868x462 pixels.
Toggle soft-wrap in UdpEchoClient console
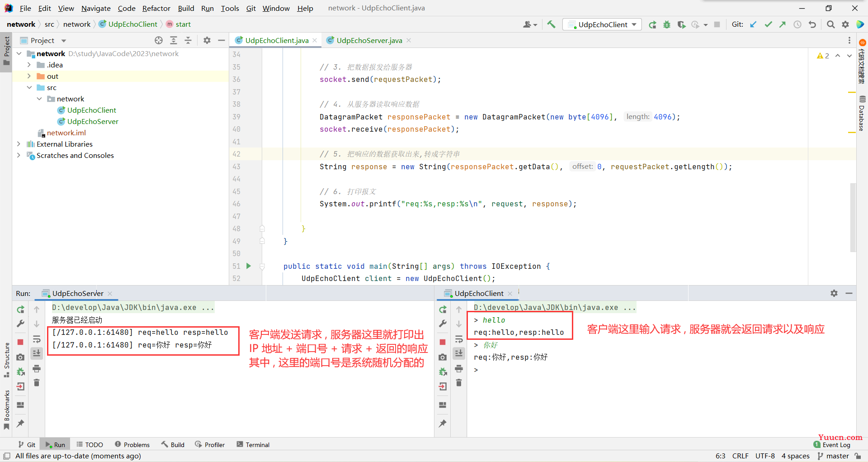[x=459, y=339]
